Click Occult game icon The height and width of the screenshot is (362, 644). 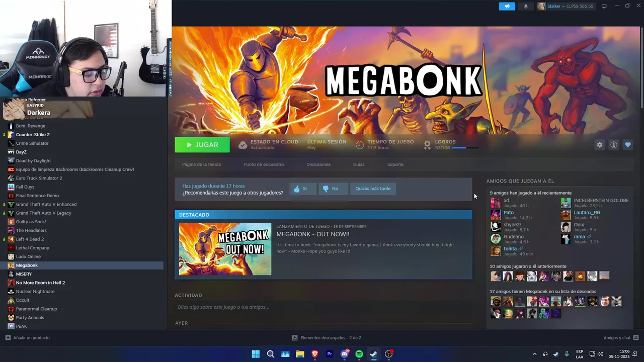click(x=11, y=300)
